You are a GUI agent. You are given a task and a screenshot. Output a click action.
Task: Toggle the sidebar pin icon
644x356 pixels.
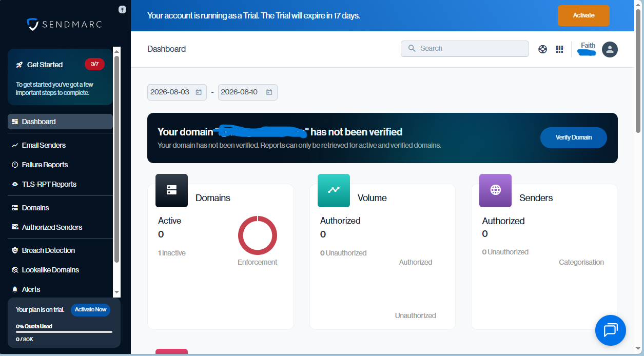[122, 9]
